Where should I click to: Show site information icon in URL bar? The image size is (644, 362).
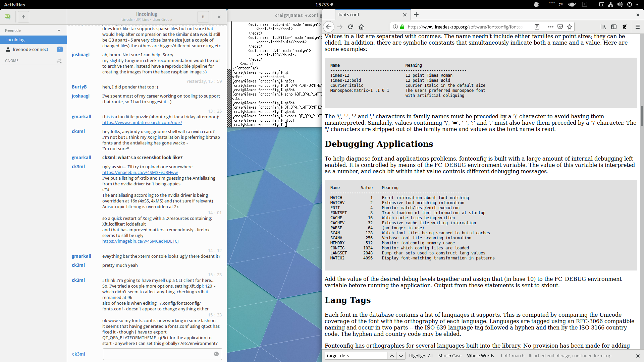coord(395,27)
